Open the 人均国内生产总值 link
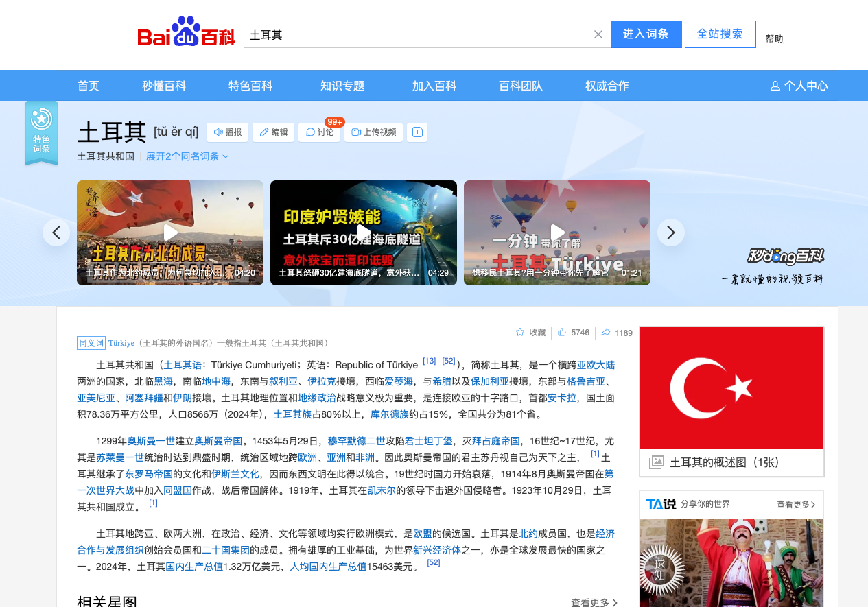Screen dimensions: 868x607 coord(328,567)
